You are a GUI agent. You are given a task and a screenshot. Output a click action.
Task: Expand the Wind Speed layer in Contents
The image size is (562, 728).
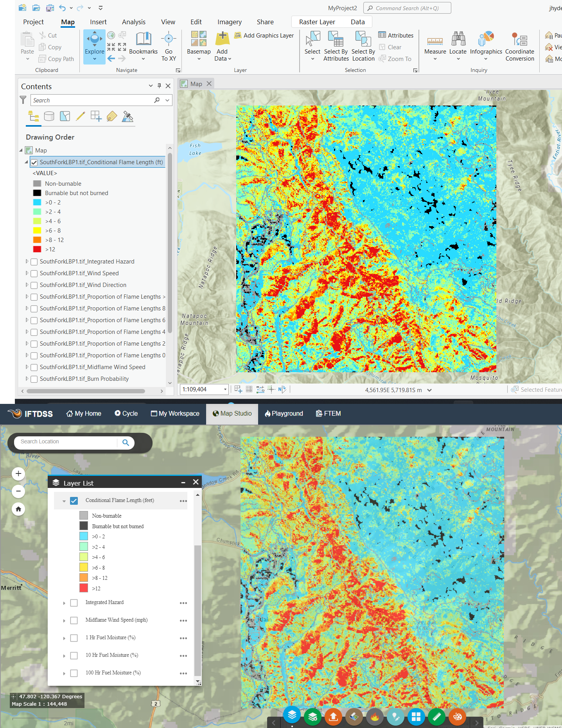[27, 273]
